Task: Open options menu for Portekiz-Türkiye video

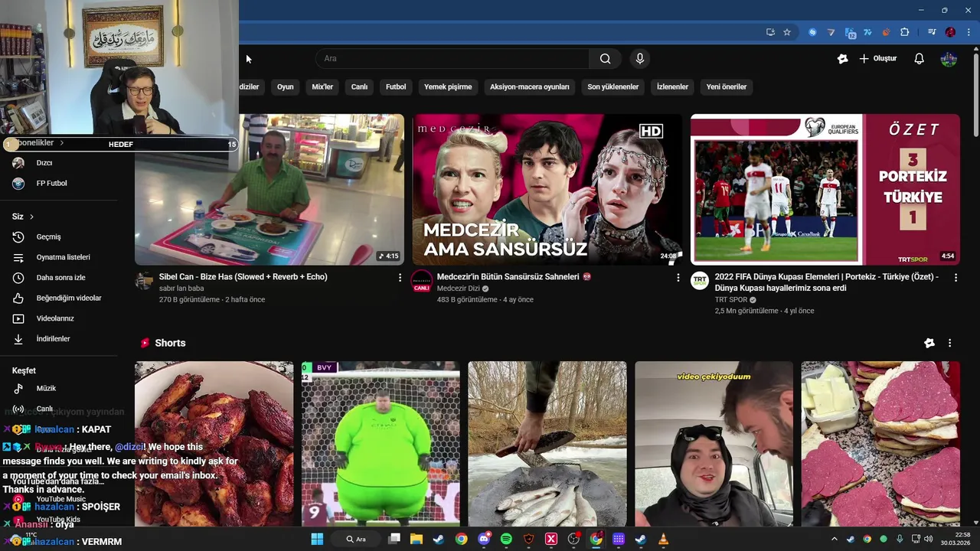Action: [955, 278]
